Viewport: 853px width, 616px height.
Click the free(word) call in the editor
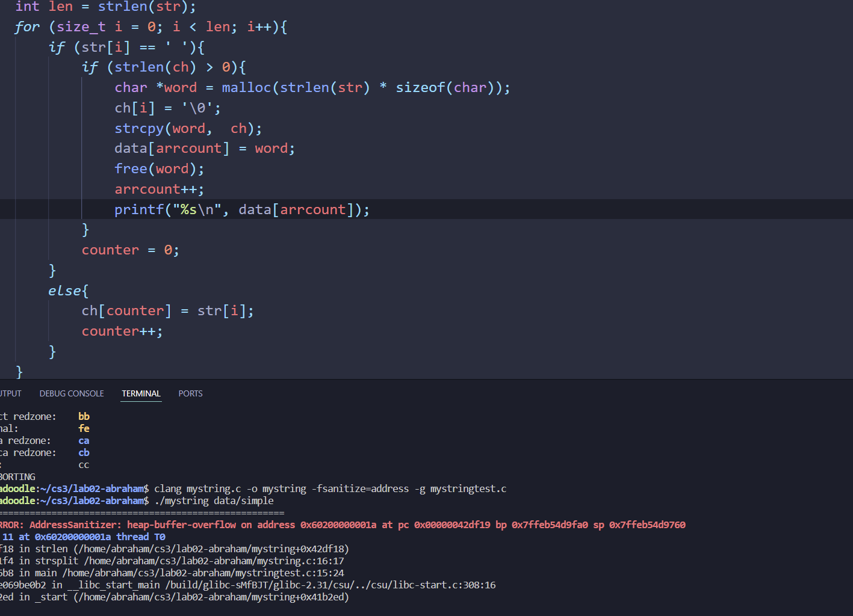159,169
